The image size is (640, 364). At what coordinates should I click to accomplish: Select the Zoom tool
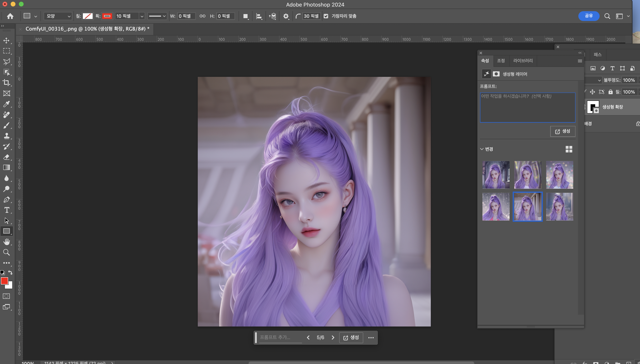[7, 252]
